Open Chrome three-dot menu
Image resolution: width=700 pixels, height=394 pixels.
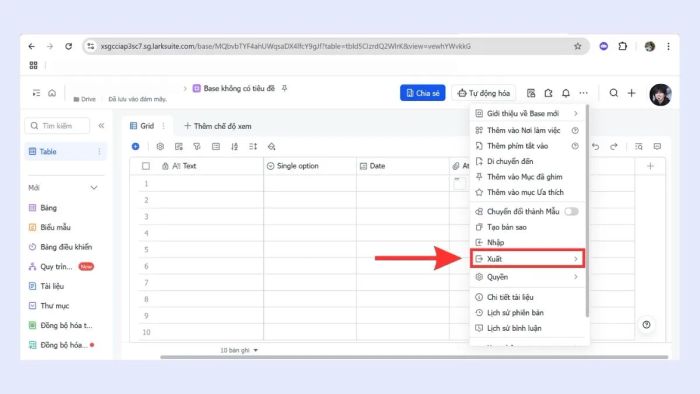668,46
